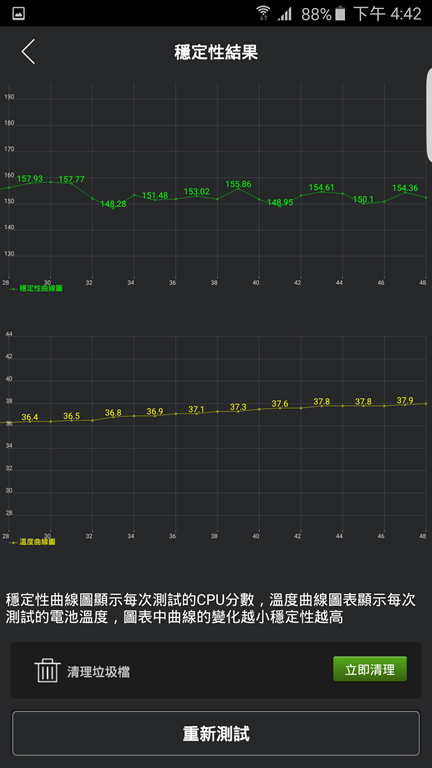Click the 130 axis label on stability chart
The width and height of the screenshot is (432, 768).
click(9, 254)
